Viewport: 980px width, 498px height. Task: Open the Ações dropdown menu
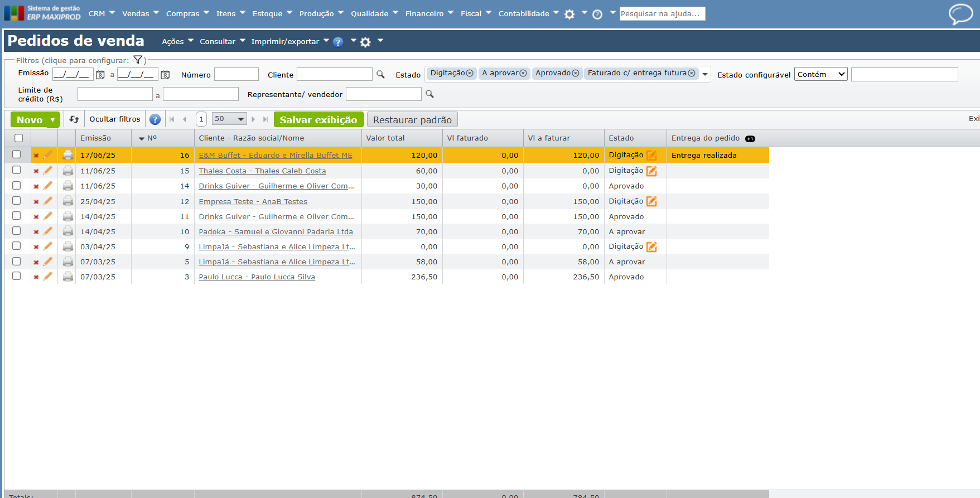click(x=178, y=41)
